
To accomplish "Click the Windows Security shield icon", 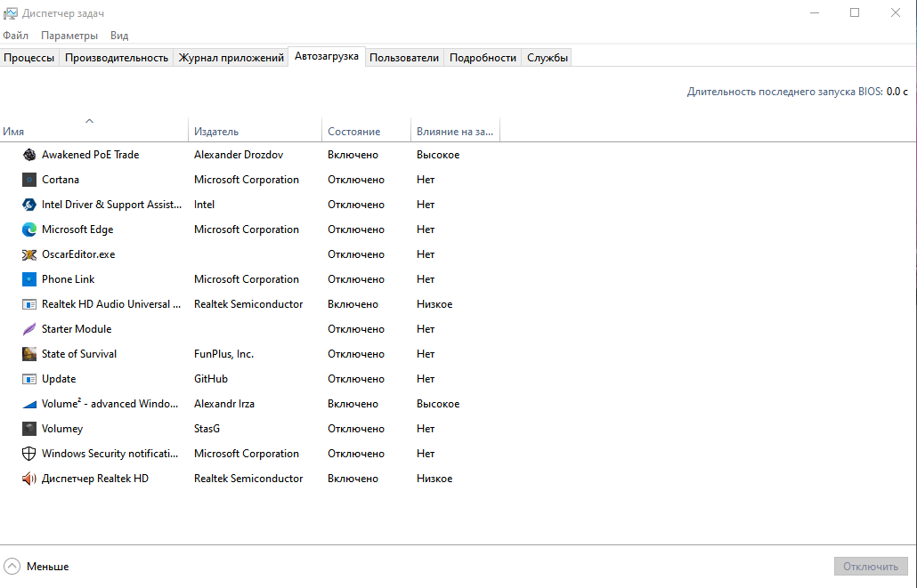I will tap(29, 454).
